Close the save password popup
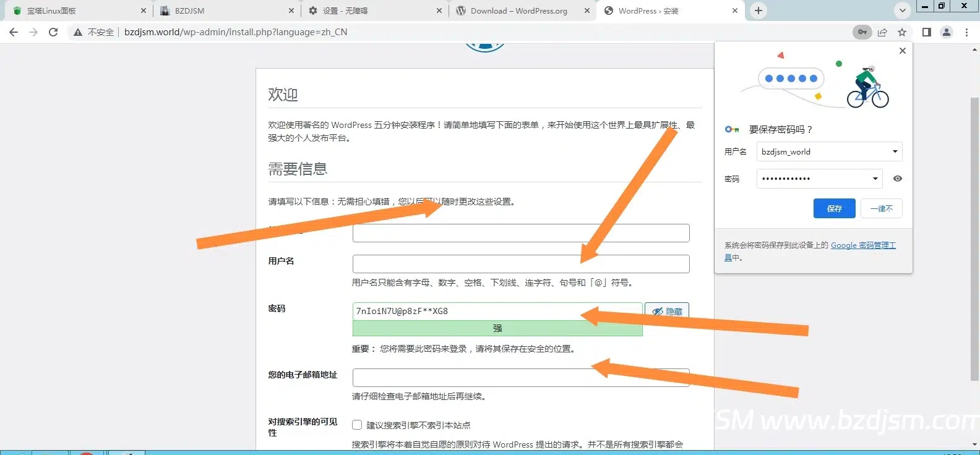This screenshot has width=980, height=455. [x=903, y=51]
